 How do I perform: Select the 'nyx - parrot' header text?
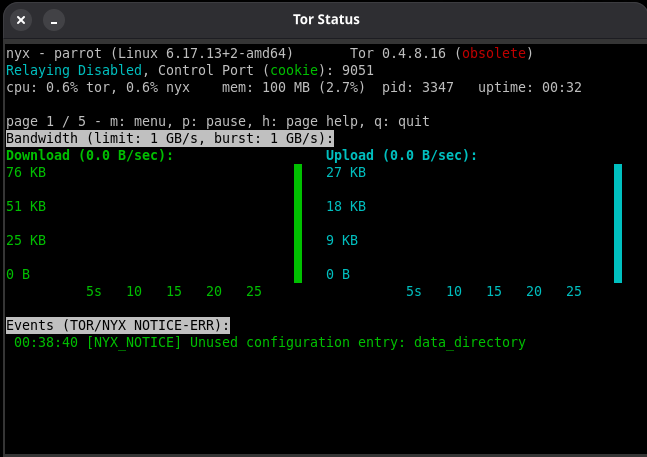click(54, 54)
